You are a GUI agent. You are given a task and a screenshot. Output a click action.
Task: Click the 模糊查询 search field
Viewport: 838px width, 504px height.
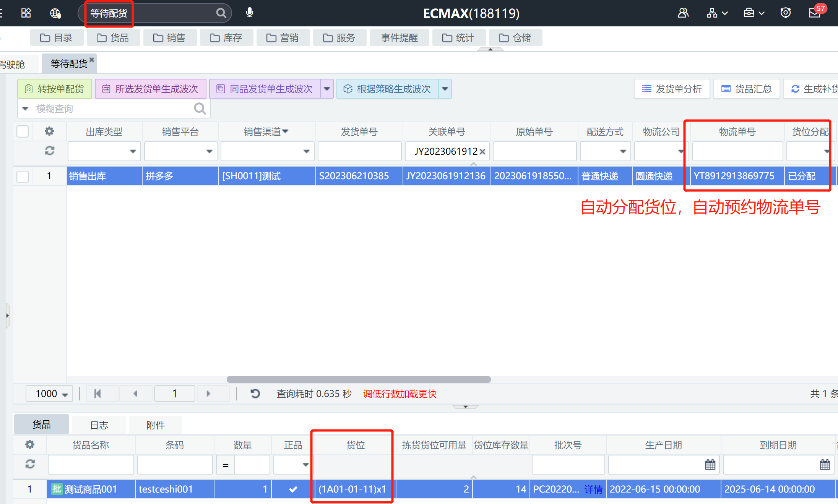click(x=114, y=109)
